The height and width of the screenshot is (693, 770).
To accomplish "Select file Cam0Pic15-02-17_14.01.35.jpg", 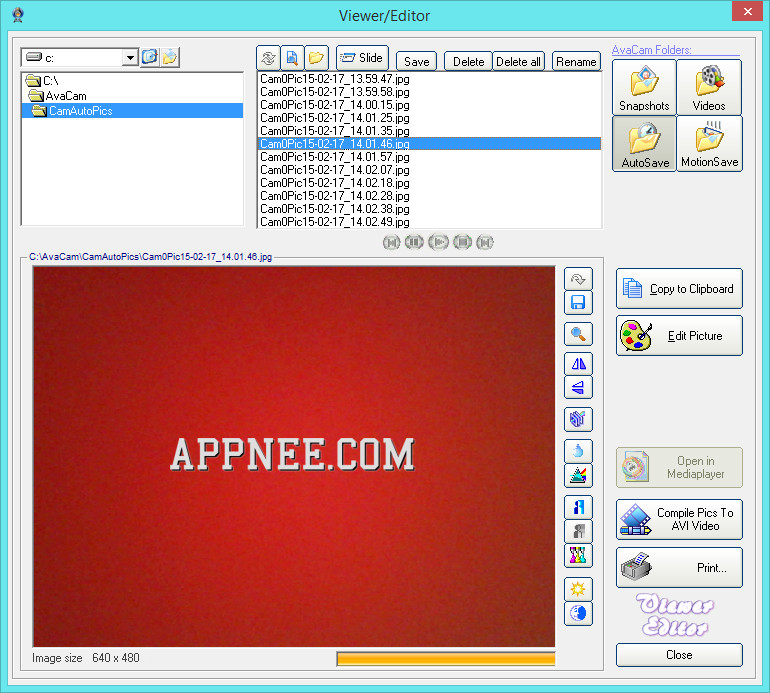I will coord(429,131).
